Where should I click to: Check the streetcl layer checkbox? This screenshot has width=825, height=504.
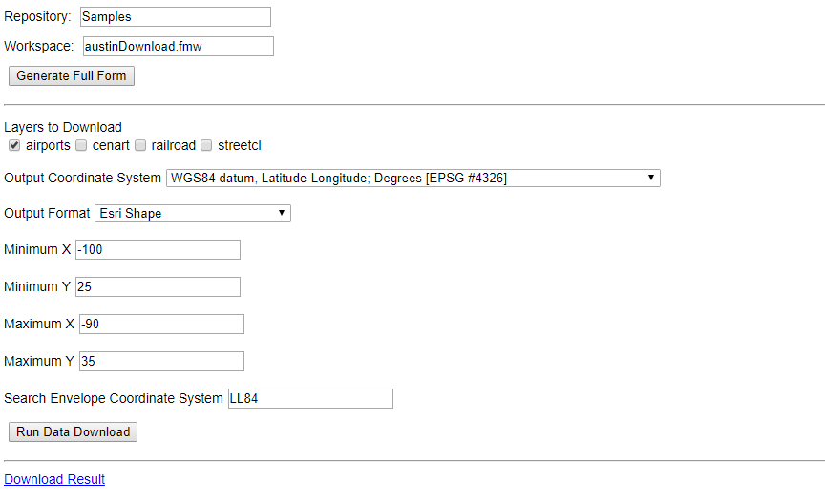click(206, 146)
